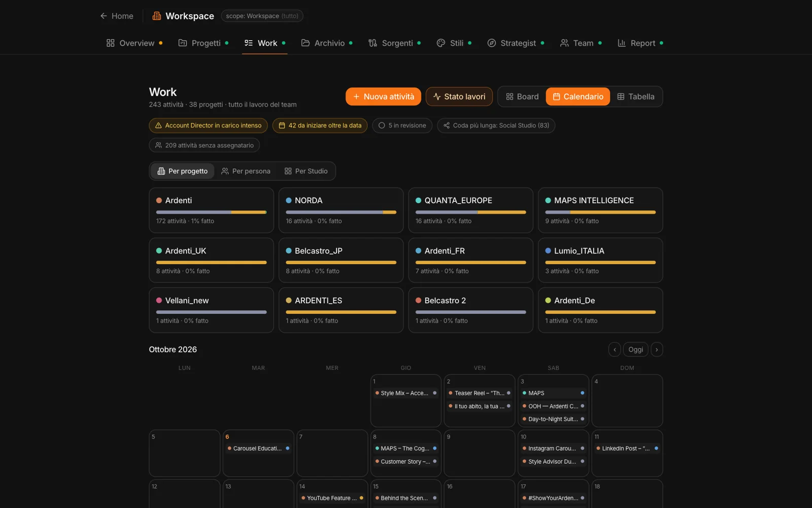Click the Account Director in carico intenso alert
Image resolution: width=812 pixels, height=508 pixels.
(208, 125)
